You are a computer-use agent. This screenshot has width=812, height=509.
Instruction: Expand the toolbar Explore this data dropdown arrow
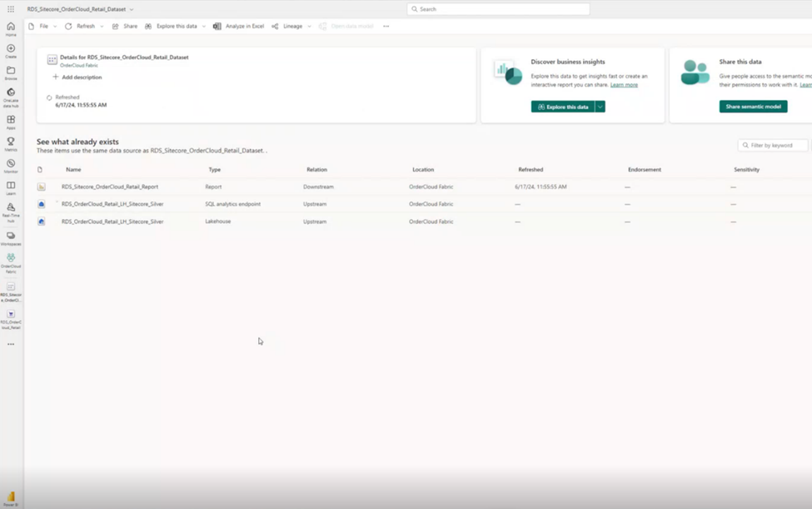[203, 27]
